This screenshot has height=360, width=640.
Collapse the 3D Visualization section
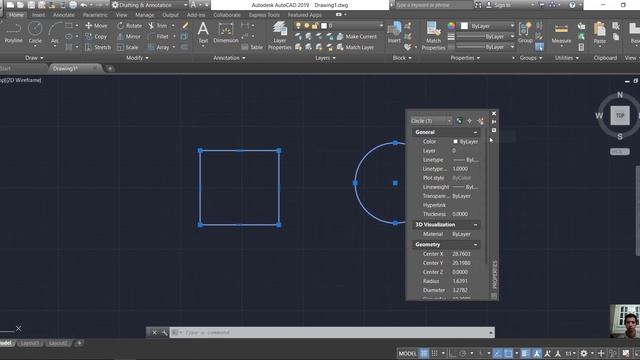(x=476, y=225)
